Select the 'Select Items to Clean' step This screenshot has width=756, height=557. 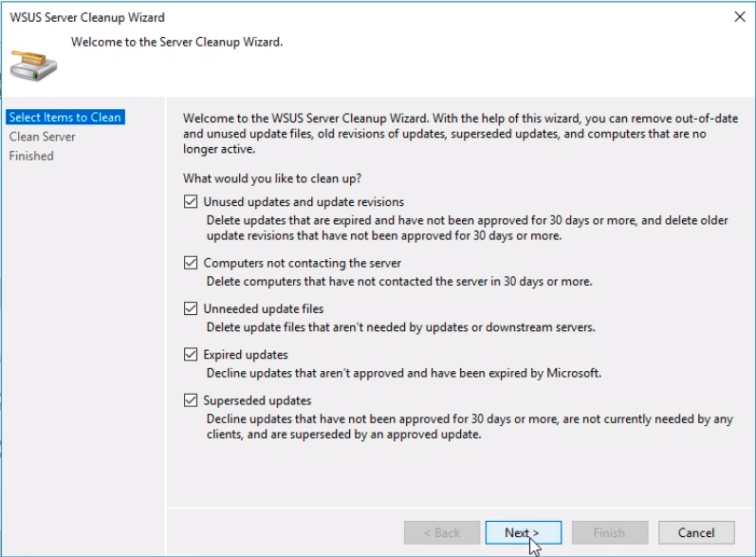65,118
